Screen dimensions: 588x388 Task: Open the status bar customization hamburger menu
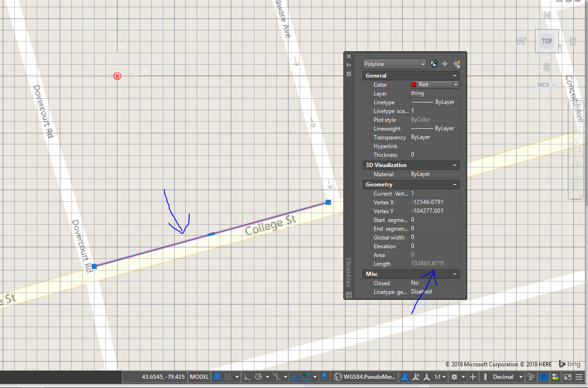579,377
